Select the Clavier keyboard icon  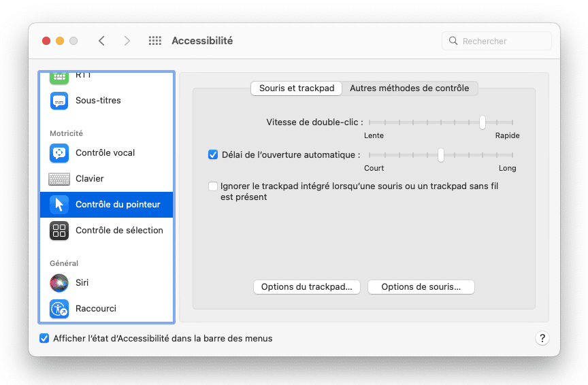[x=59, y=179]
